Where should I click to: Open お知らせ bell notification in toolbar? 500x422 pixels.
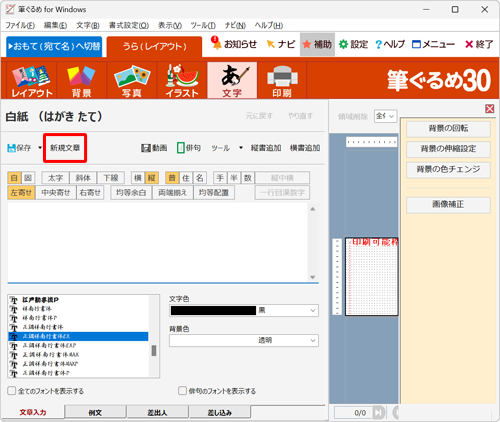click(234, 44)
